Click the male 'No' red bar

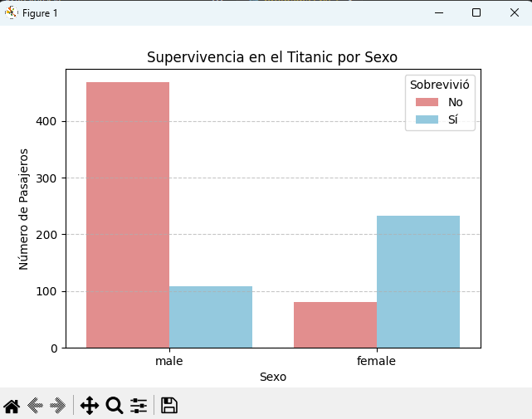point(128,215)
